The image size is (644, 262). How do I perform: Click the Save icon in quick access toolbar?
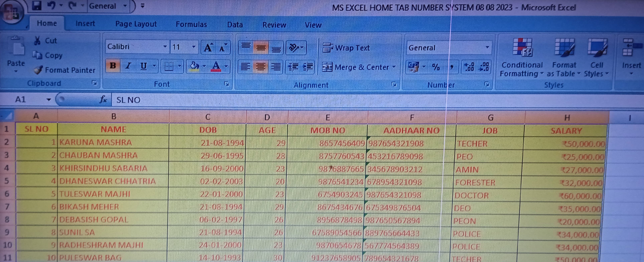point(37,5)
